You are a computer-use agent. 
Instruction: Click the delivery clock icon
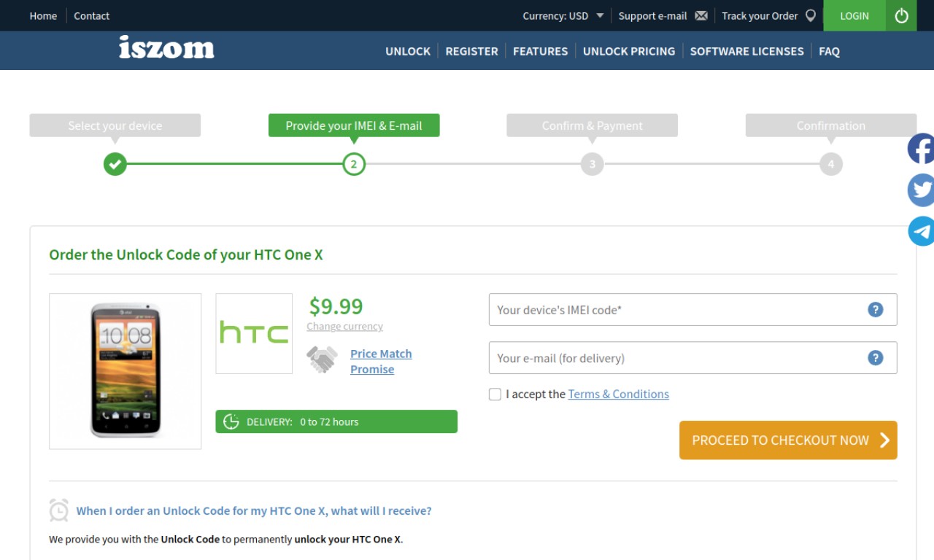point(231,421)
